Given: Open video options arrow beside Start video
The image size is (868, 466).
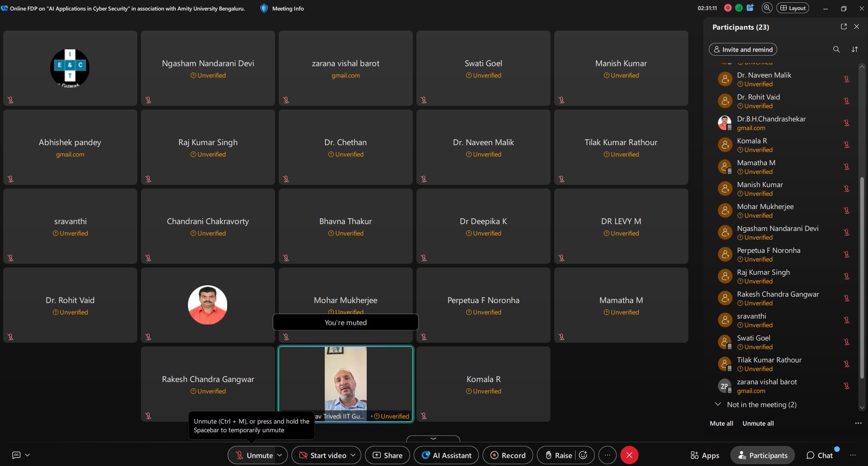Looking at the screenshot, I should point(353,455).
